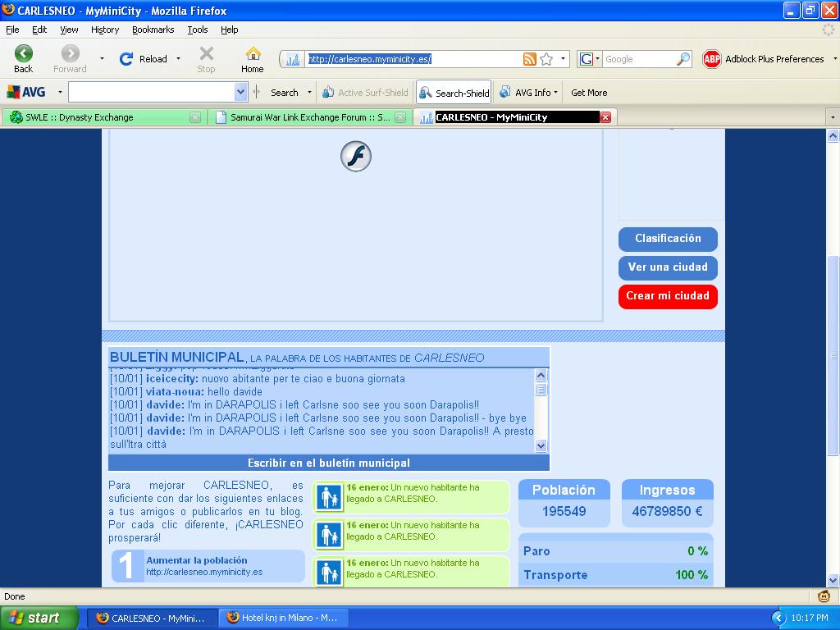Toggle AVG Search-Shield button

point(454,93)
